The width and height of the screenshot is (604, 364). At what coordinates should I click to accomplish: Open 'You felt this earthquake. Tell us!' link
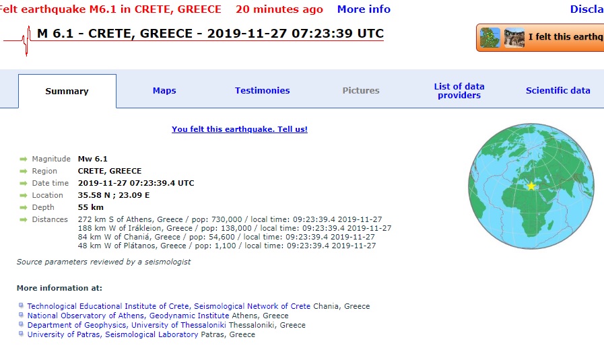240,129
